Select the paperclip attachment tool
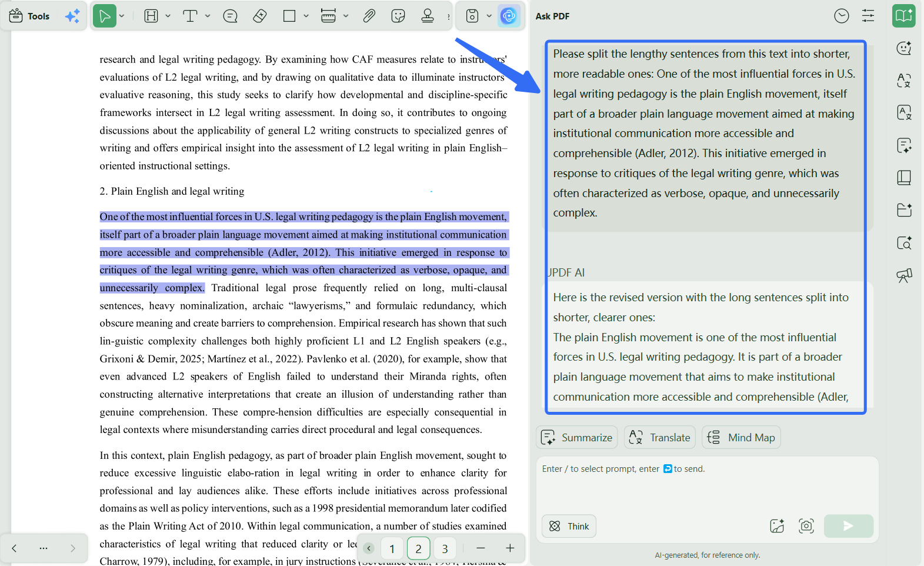Image resolution: width=924 pixels, height=566 pixels. click(369, 16)
